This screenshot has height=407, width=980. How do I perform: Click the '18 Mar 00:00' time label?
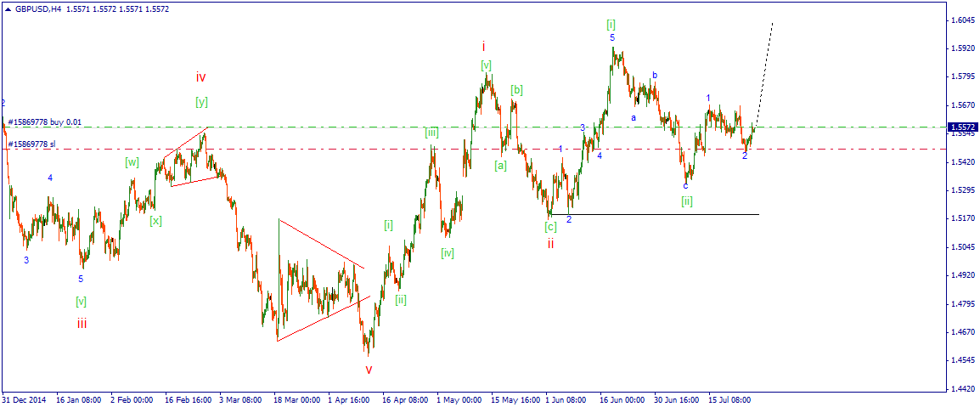[x=296, y=399]
